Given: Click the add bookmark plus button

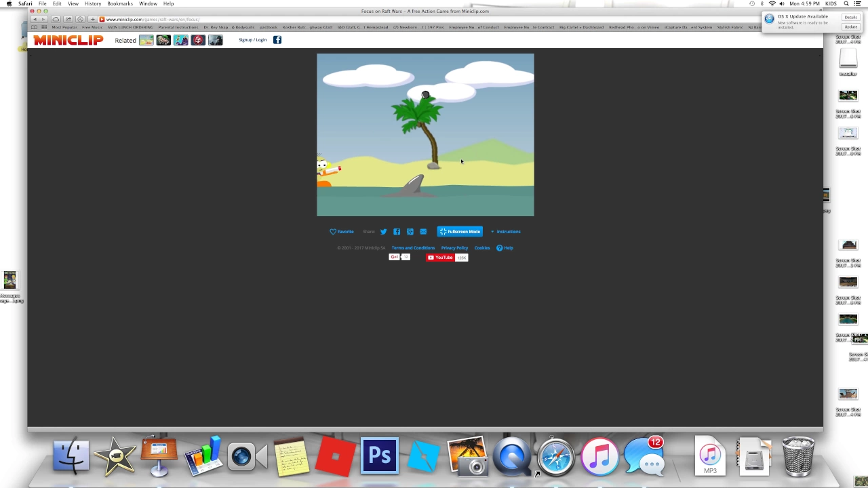Looking at the screenshot, I should (93, 19).
